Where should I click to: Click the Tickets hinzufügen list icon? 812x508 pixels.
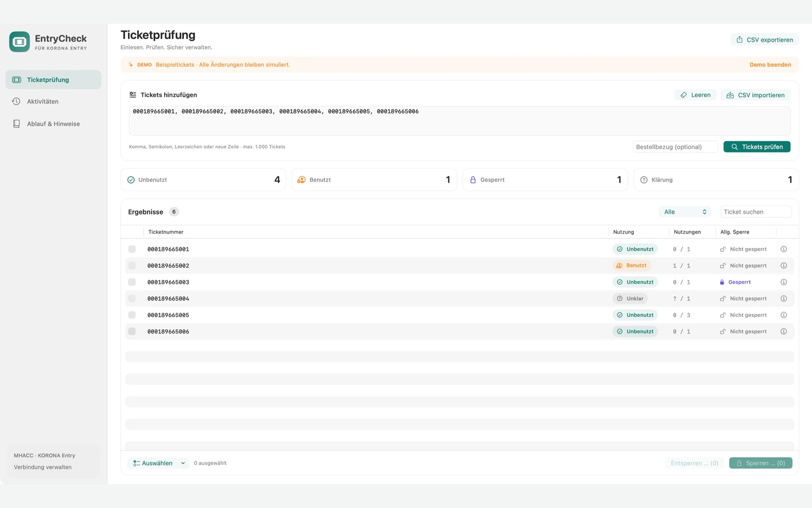click(x=133, y=95)
